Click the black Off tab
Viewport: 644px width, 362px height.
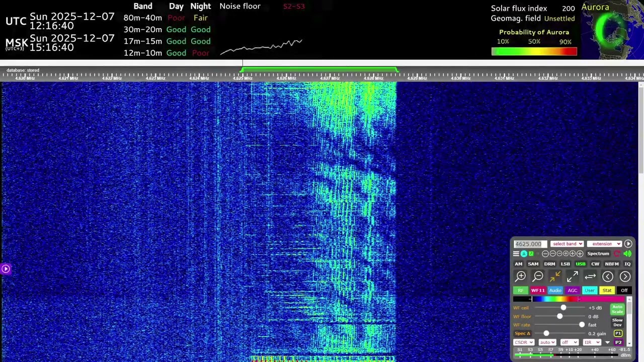pos(624,291)
